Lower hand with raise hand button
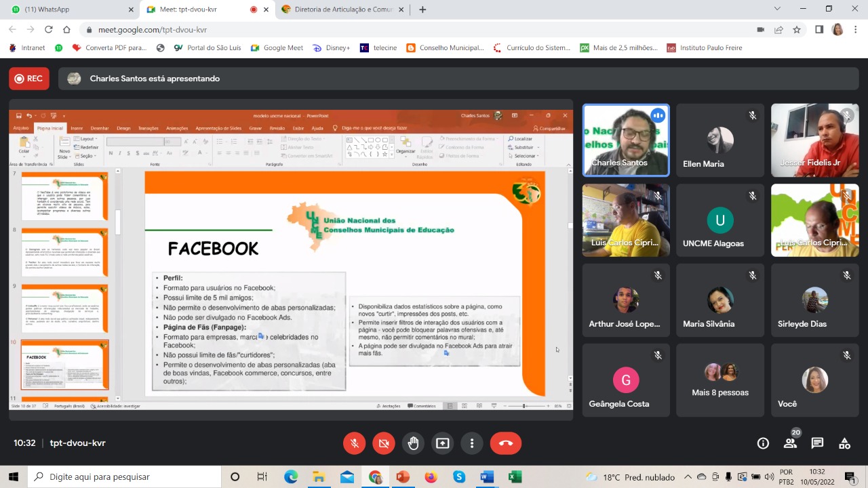The image size is (868, 488). pos(413,443)
